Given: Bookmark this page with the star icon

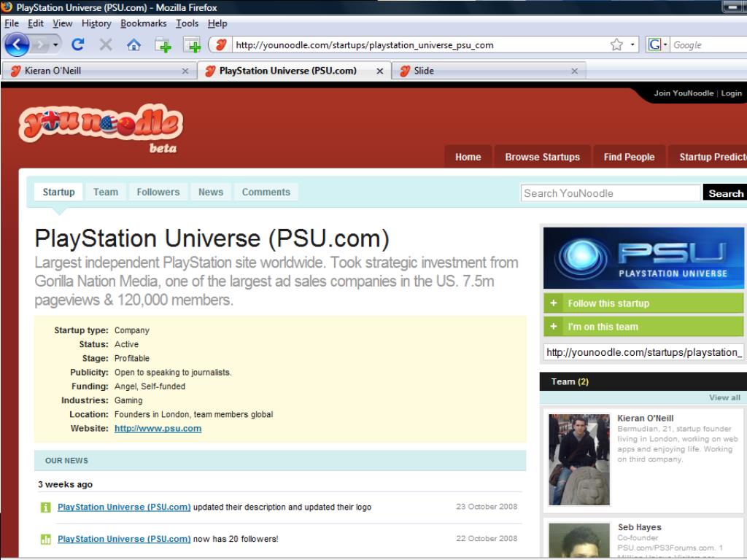Looking at the screenshot, I should coord(616,44).
